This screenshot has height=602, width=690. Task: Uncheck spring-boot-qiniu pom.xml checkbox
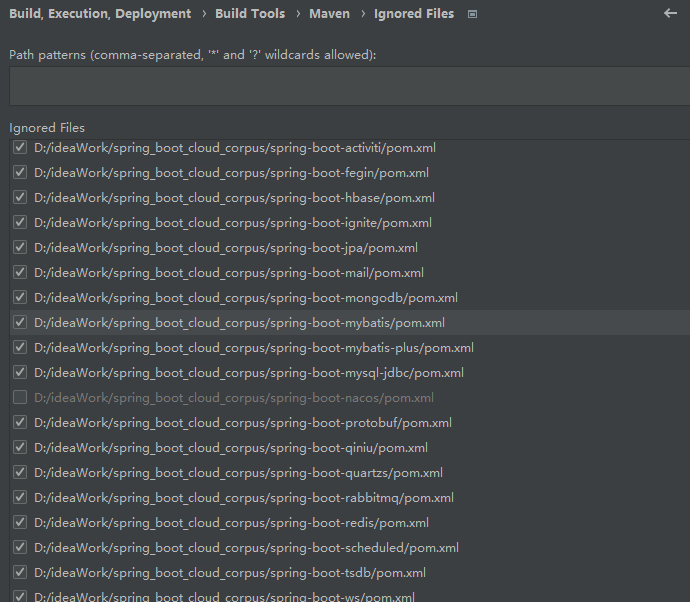point(20,448)
